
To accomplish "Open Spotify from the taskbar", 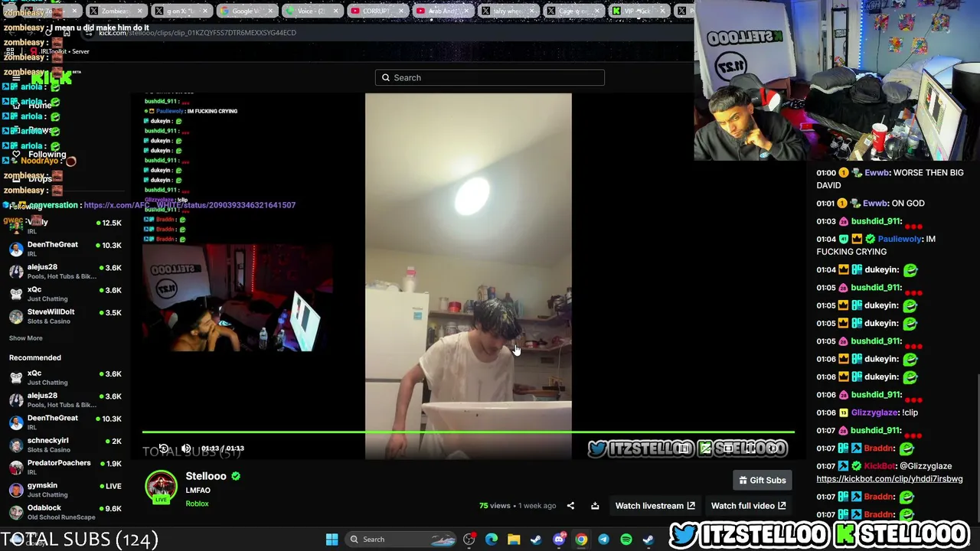I will point(626,540).
